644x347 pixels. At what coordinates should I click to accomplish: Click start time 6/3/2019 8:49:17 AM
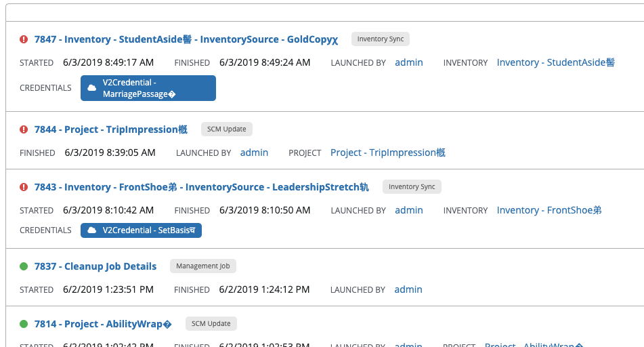108,62
